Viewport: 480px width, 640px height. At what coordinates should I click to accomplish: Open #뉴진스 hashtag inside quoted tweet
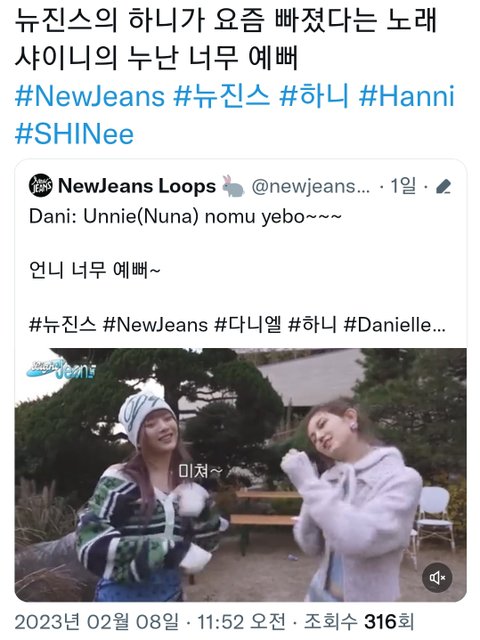pyautogui.click(x=63, y=325)
